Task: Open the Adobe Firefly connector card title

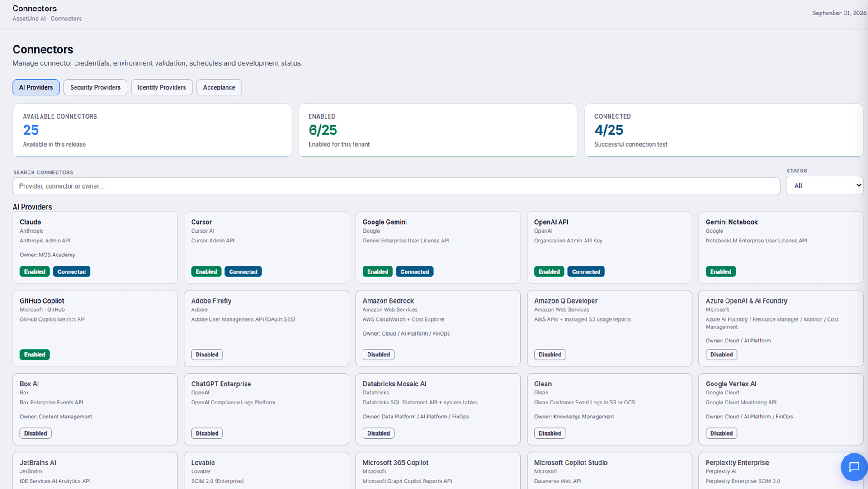Action: (x=211, y=301)
